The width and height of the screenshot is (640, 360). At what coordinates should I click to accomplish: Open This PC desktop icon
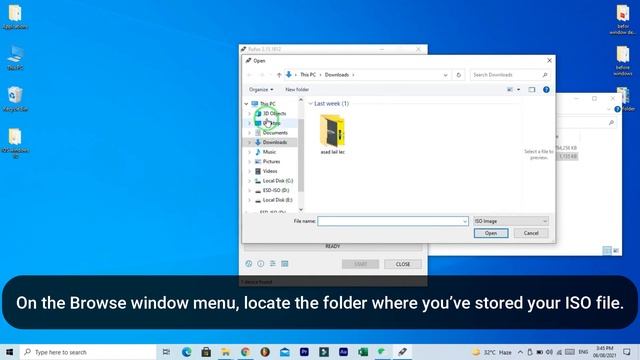pos(15,58)
